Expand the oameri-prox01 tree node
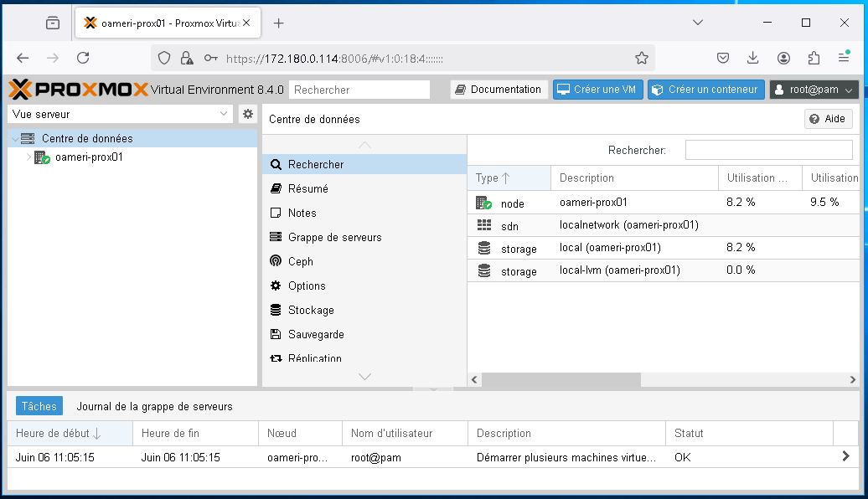Image resolution: width=868 pixels, height=499 pixels. (28, 157)
